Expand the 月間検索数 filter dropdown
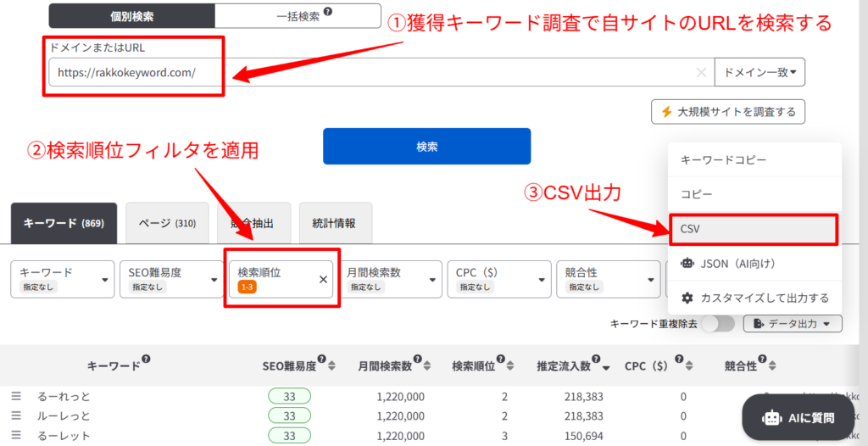The height and width of the screenshot is (446, 868). click(391, 279)
